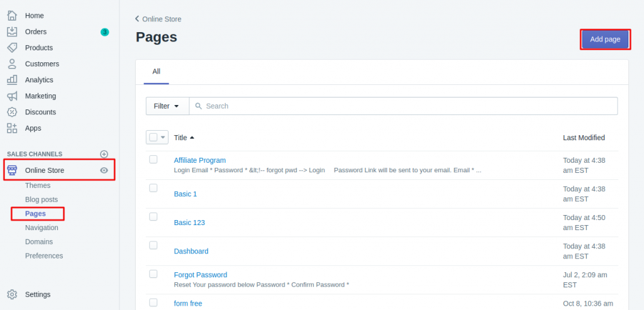Select the Dashboard page checkbox
This screenshot has width=644, height=310.
coord(153,245)
